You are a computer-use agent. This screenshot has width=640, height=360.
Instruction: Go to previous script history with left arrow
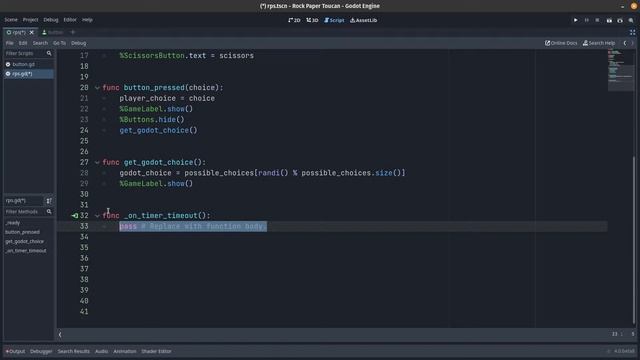point(624,43)
